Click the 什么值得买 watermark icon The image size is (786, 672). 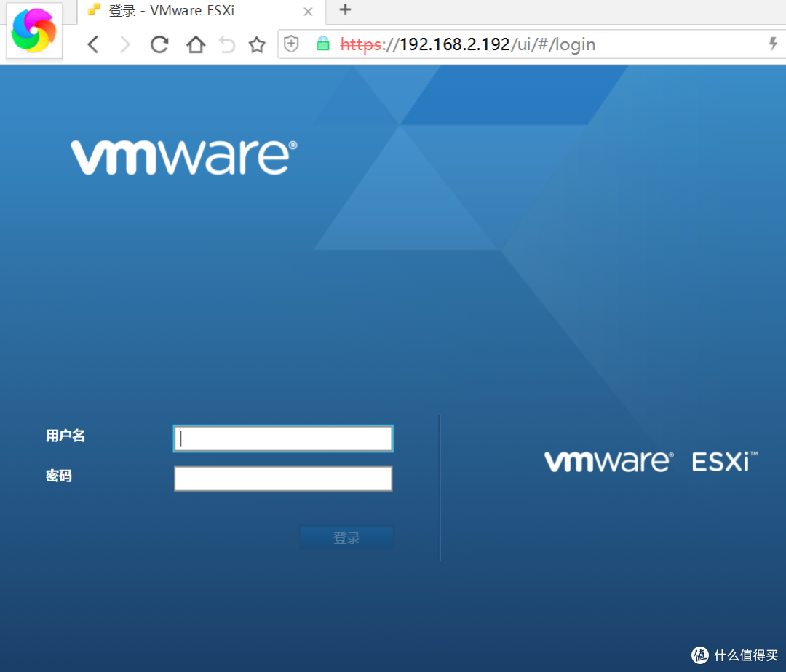(699, 655)
